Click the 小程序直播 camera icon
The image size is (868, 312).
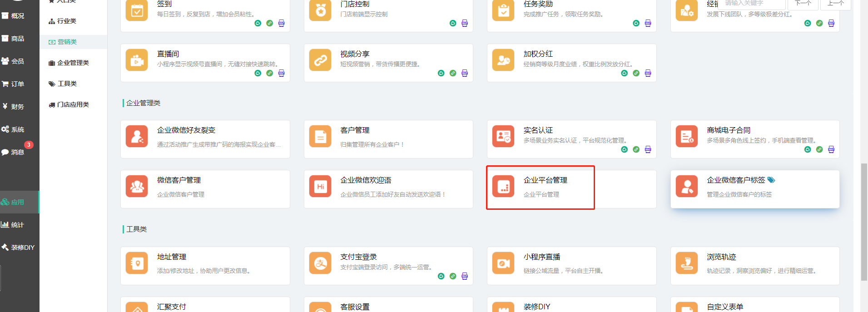503,263
